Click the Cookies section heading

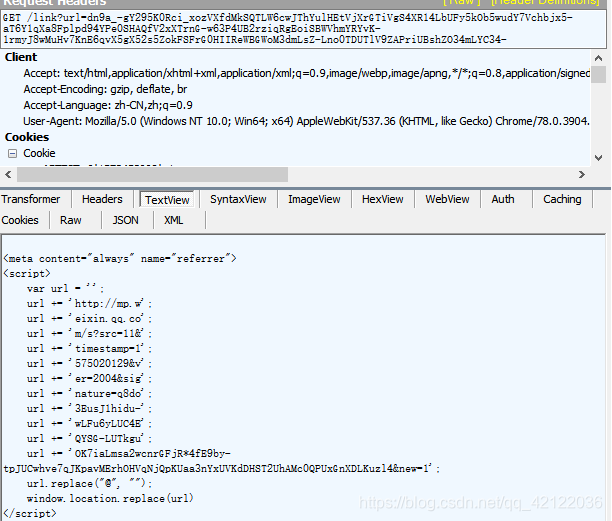pyautogui.click(x=27, y=137)
